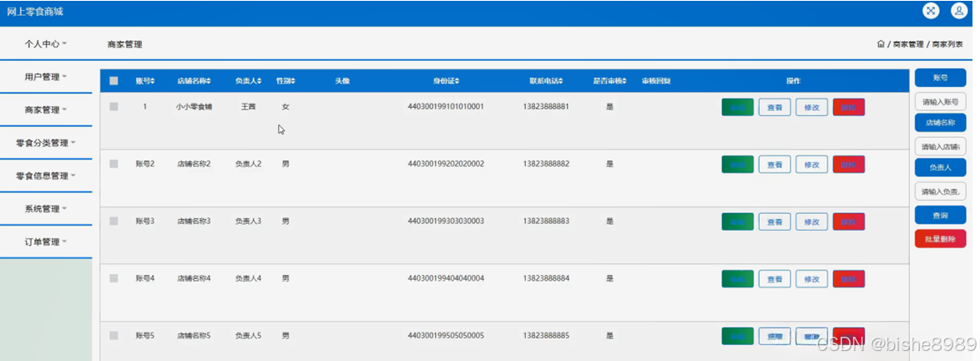Delete 账号3 with red 删除 button
The height and width of the screenshot is (361, 980).
849,221
